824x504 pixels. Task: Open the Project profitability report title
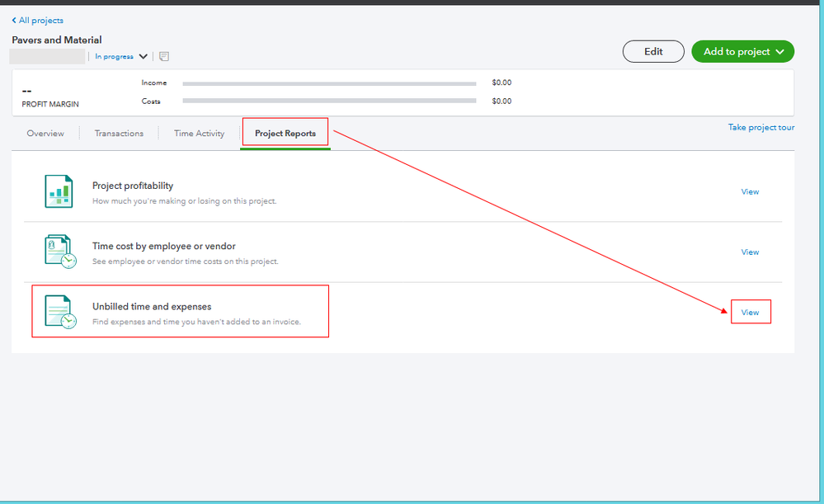(133, 186)
